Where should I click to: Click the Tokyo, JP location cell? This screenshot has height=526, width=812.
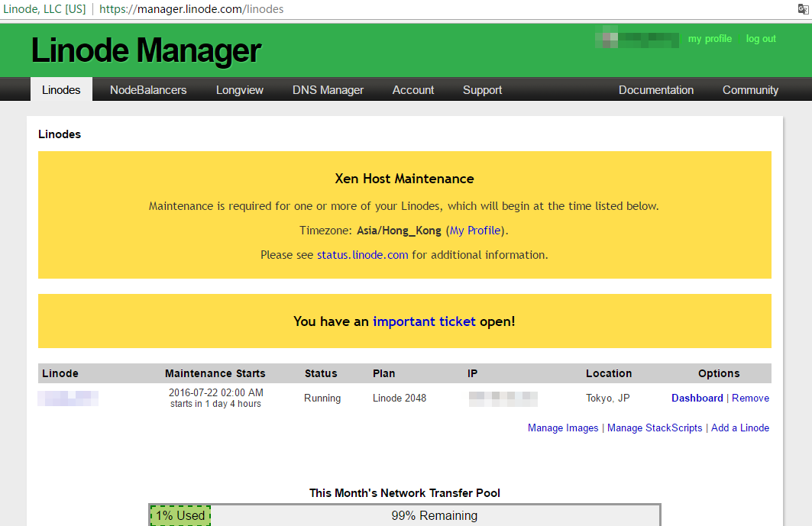(x=607, y=398)
